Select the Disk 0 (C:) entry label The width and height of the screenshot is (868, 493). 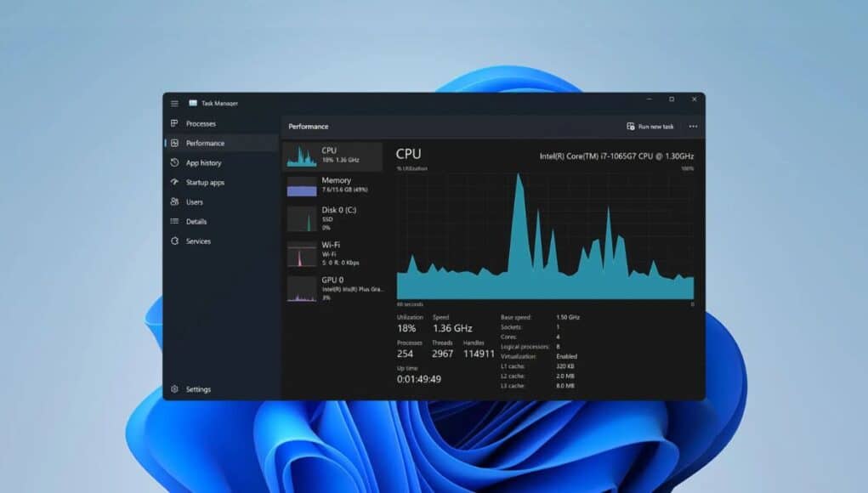point(339,210)
